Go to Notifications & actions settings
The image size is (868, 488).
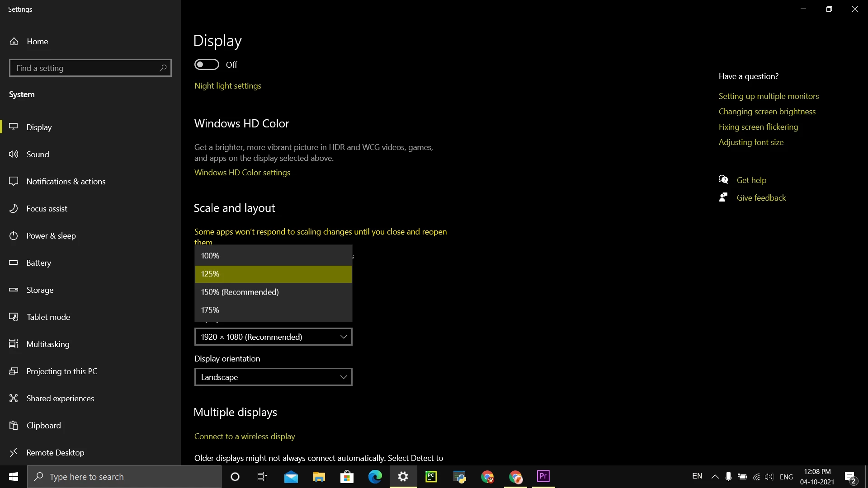[x=66, y=182]
